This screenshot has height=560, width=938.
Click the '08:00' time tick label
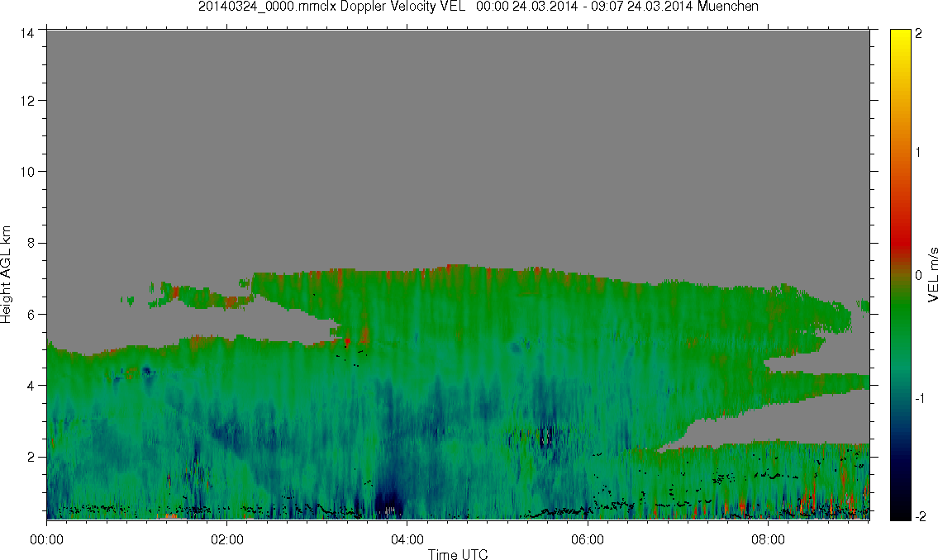(x=768, y=539)
